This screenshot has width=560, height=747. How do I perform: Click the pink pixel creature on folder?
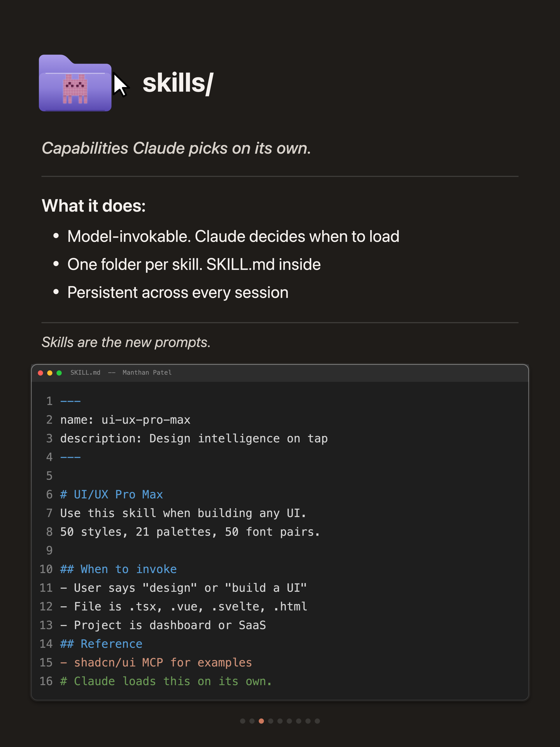[x=75, y=89]
